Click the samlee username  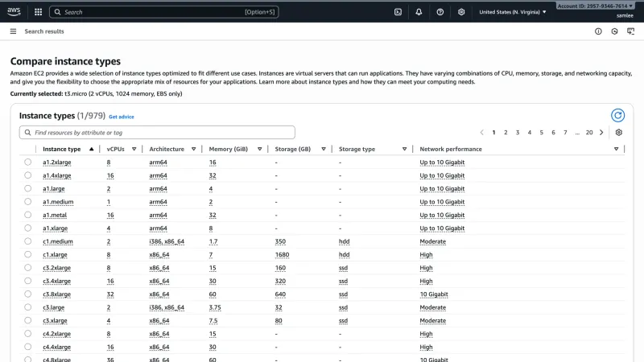[x=625, y=15]
